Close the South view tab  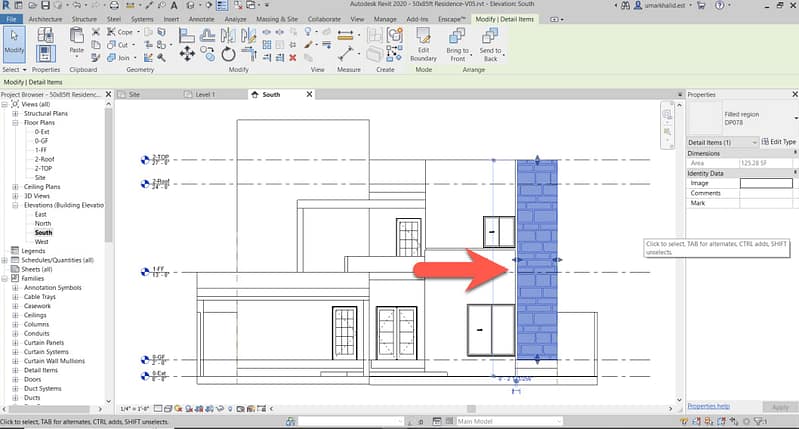pyautogui.click(x=309, y=94)
